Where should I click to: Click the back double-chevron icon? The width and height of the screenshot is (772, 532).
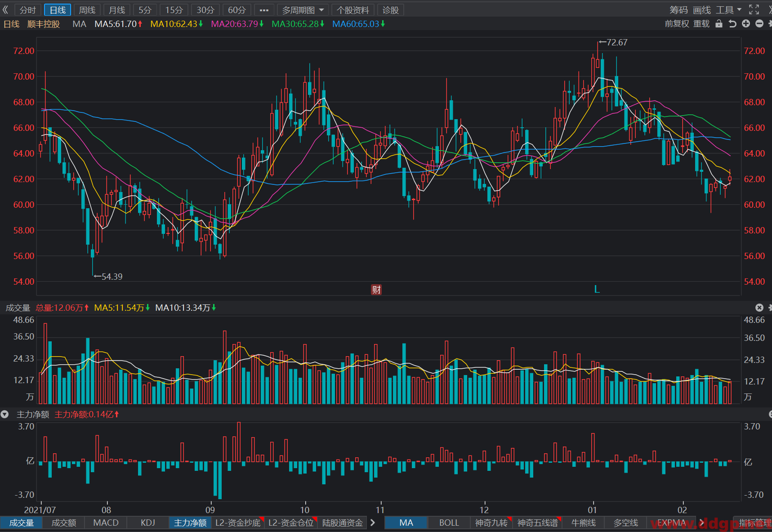[x=5, y=10]
